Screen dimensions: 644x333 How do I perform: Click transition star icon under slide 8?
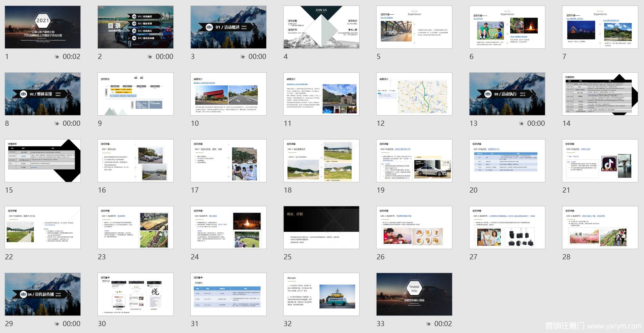(x=57, y=124)
